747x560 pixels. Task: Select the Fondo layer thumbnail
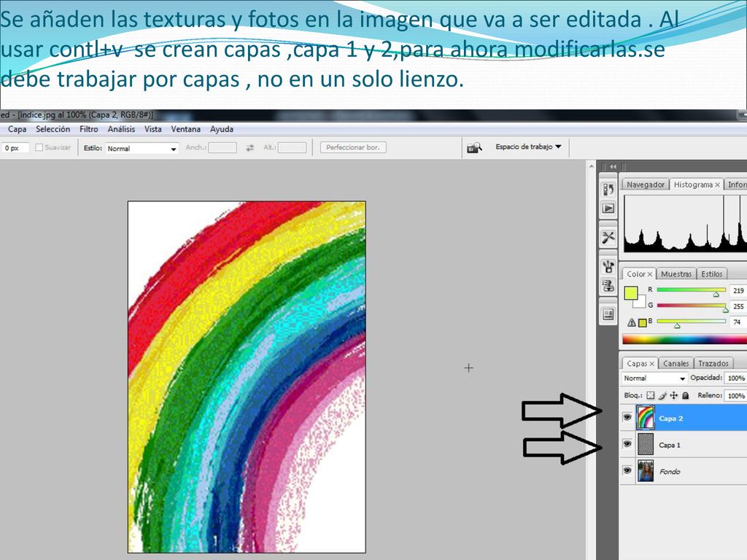tap(646, 471)
